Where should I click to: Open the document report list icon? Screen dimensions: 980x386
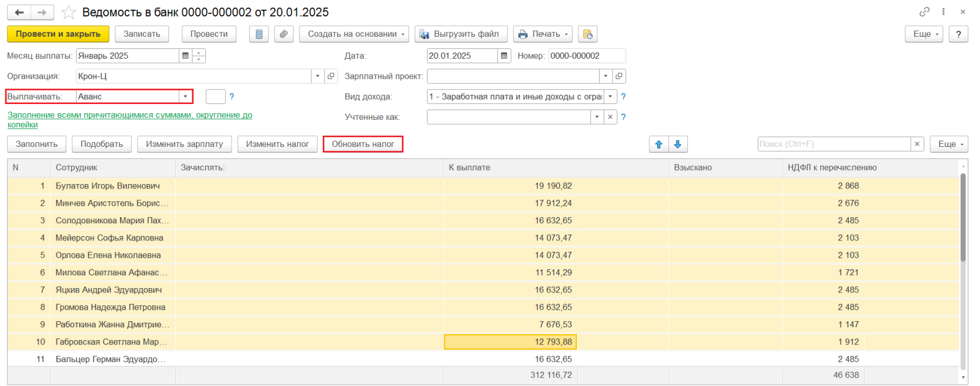tap(258, 34)
